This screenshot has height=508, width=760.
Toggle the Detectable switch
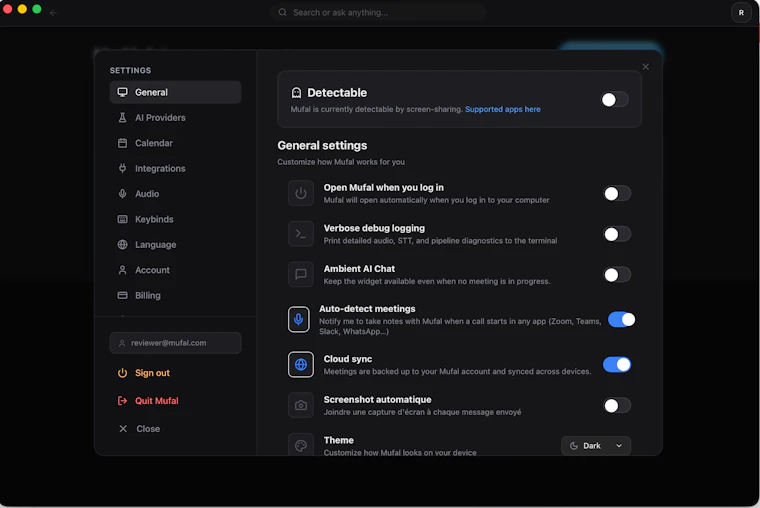[615, 99]
